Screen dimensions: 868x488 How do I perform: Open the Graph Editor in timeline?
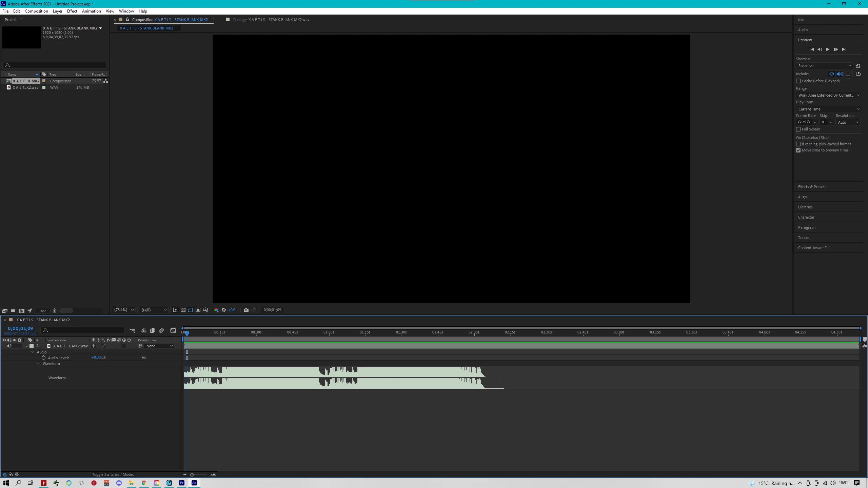(x=173, y=330)
